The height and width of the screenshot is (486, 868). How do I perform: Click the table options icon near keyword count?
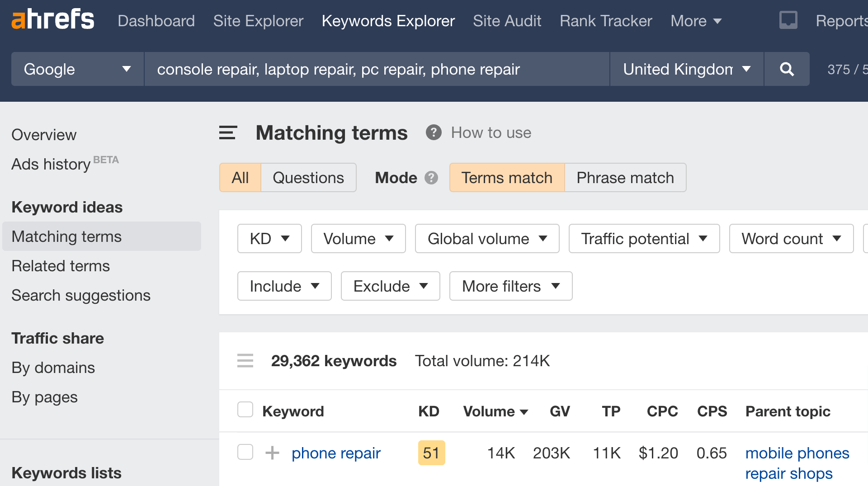point(245,361)
